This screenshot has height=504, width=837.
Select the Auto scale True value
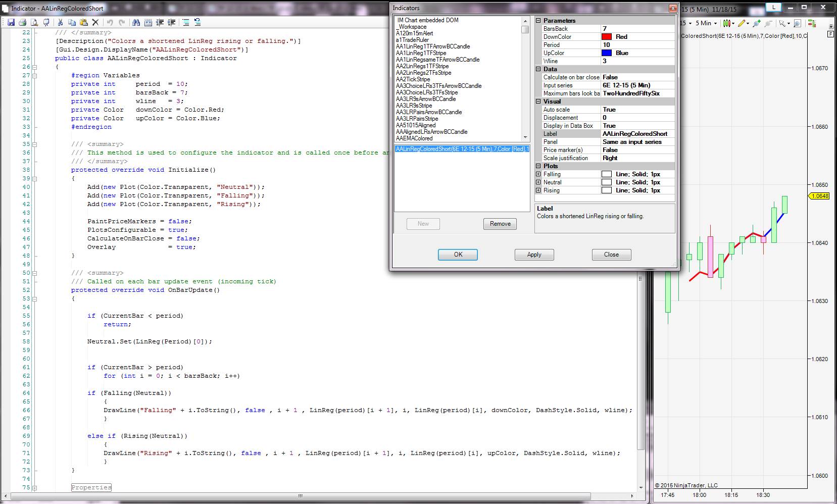click(x=637, y=110)
